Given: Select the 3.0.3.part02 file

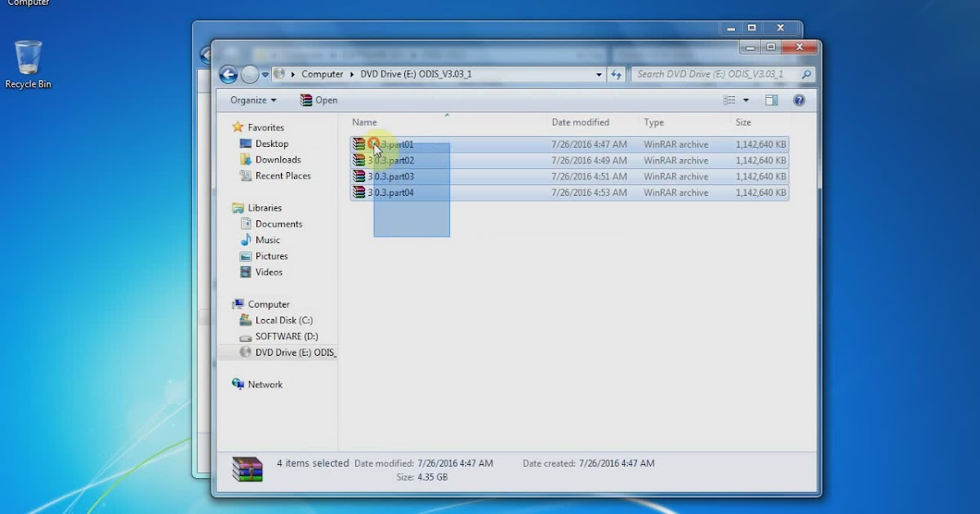Looking at the screenshot, I should 569,161.
